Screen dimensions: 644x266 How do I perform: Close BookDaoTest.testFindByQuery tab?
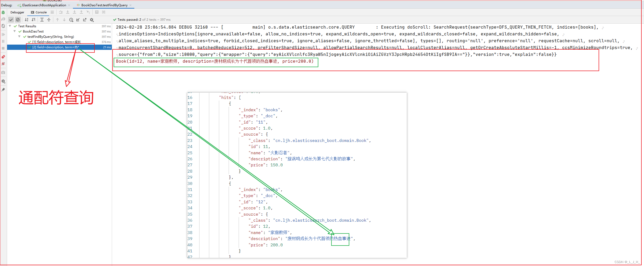click(x=130, y=5)
